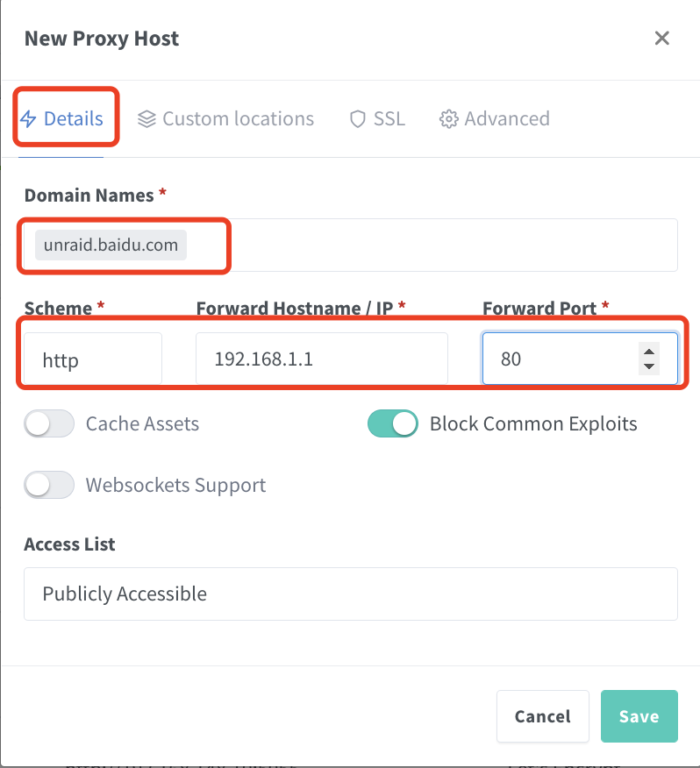Open the Access List dropdown
The height and width of the screenshot is (768, 700).
pyautogui.click(x=350, y=594)
